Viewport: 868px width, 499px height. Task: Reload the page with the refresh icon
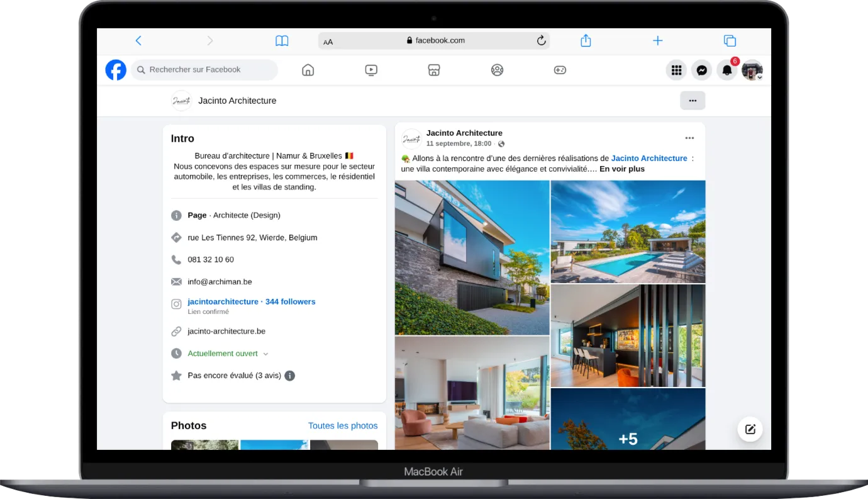point(541,40)
